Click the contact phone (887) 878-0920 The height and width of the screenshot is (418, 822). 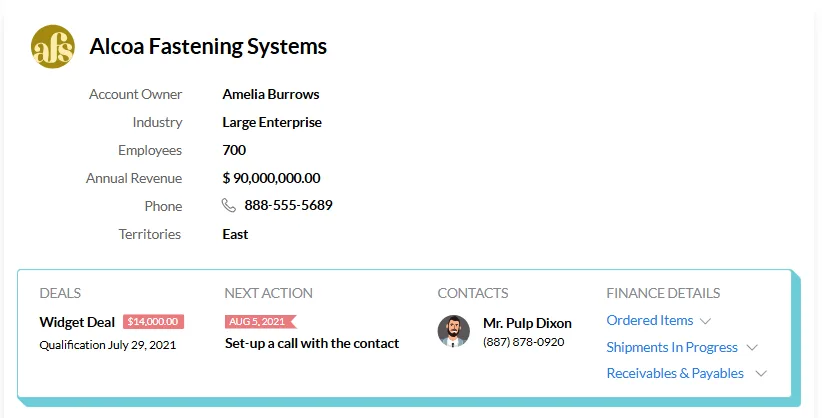tap(523, 342)
